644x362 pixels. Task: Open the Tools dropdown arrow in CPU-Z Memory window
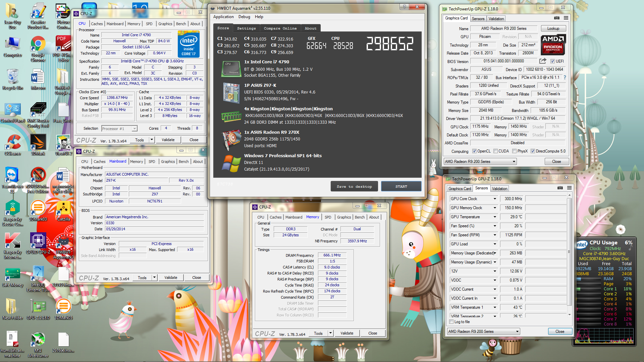pos(330,333)
